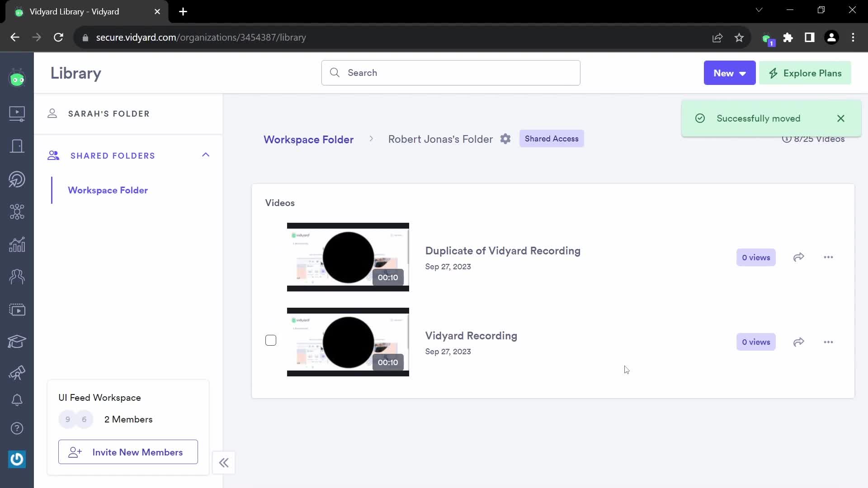Reload the page

pyautogui.click(x=58, y=38)
